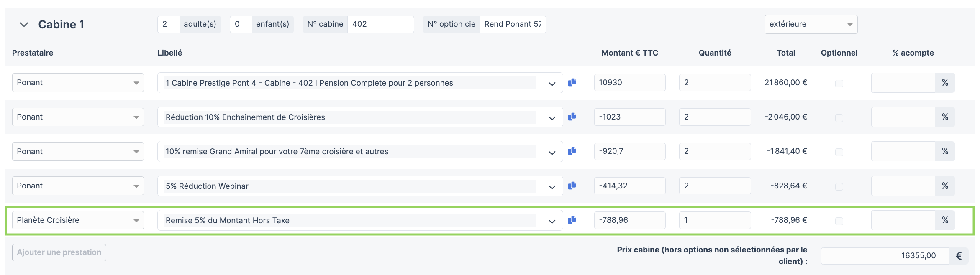Image resolution: width=980 pixels, height=275 pixels.
Task: Click % acompte field of Cabine Prestige row
Action: (x=903, y=83)
